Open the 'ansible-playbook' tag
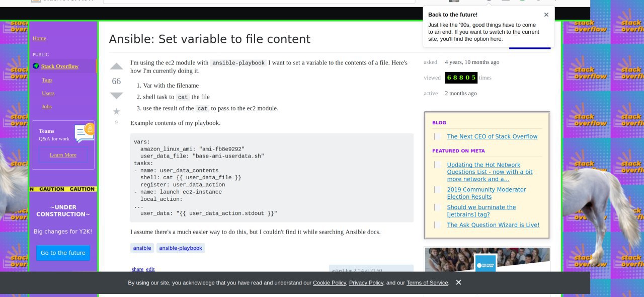 (181, 248)
